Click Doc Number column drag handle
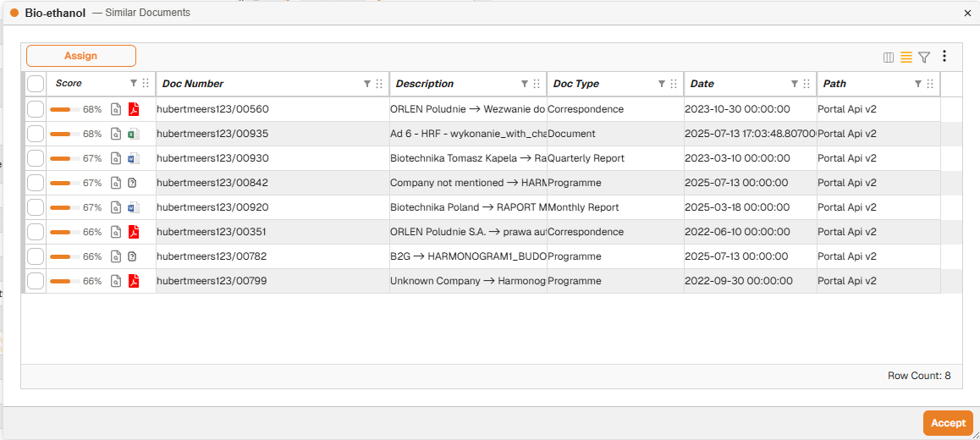This screenshot has height=440, width=980. [379, 84]
